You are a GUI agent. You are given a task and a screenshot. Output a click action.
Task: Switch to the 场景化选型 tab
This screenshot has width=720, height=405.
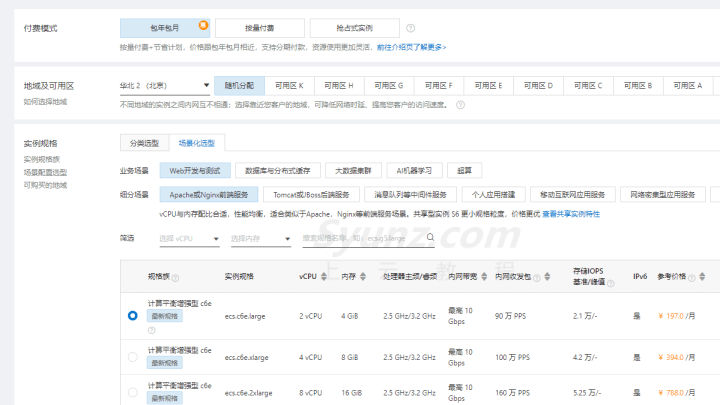(197, 143)
